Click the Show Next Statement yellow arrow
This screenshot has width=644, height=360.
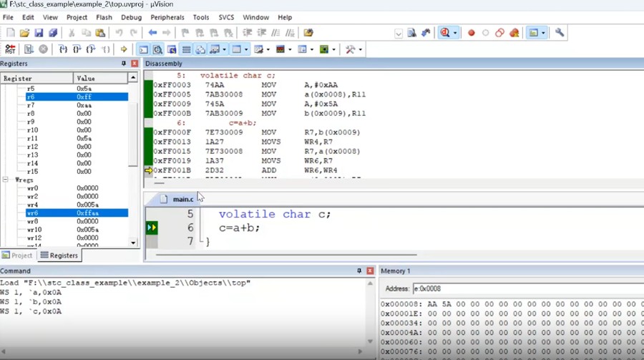pyautogui.click(x=124, y=49)
